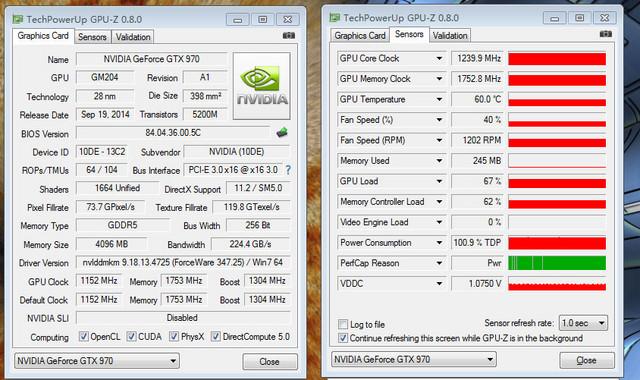Switch to Sensors tab in left window
640x380 pixels.
92,37
